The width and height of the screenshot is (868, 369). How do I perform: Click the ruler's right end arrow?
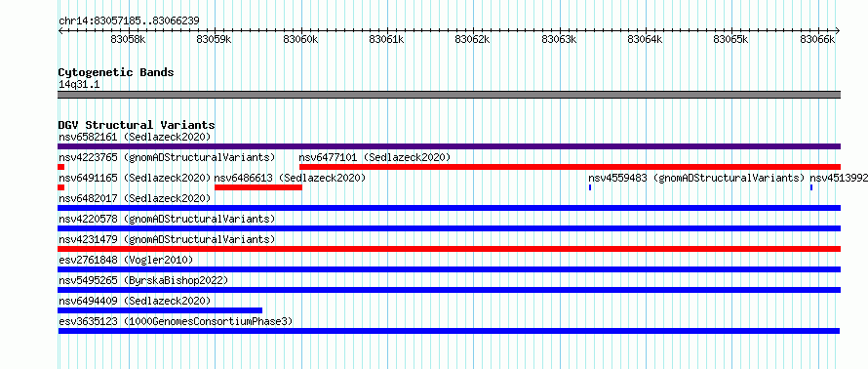[838, 30]
